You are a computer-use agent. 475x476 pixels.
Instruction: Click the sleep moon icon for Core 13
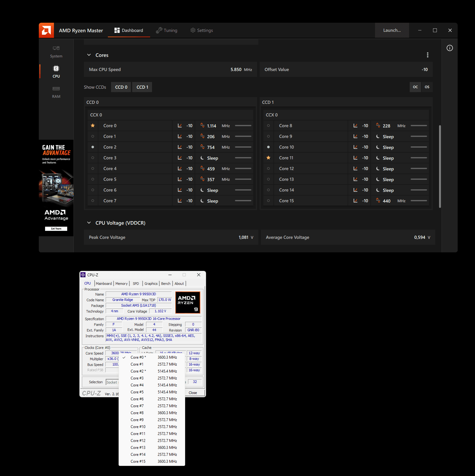coord(378,179)
